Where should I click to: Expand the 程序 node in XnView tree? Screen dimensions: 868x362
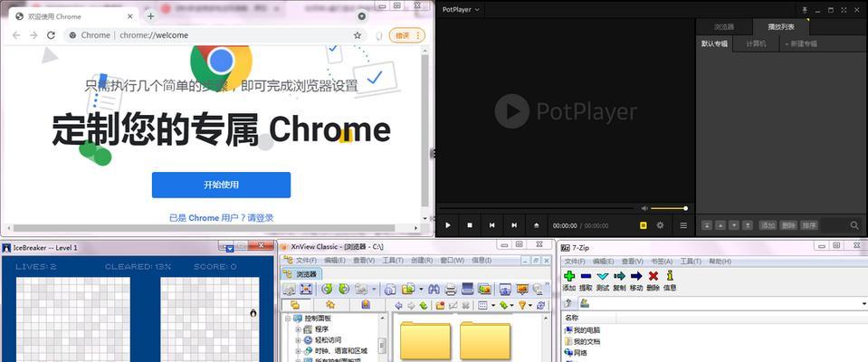coord(299,329)
